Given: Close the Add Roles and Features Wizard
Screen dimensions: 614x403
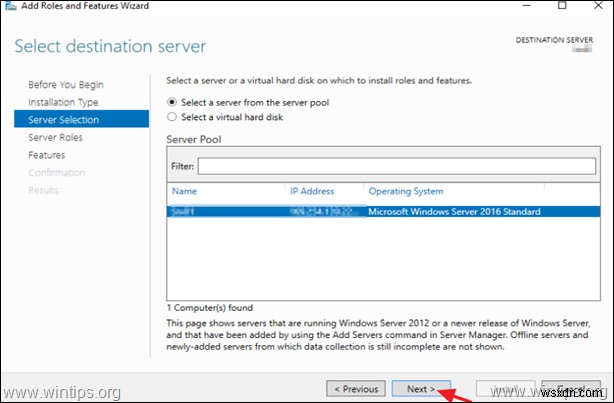Looking at the screenshot, I should tap(598, 5).
